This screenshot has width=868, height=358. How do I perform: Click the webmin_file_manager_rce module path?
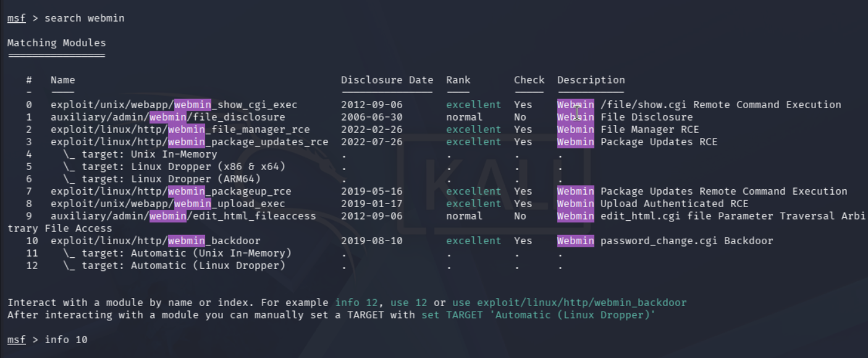click(180, 129)
